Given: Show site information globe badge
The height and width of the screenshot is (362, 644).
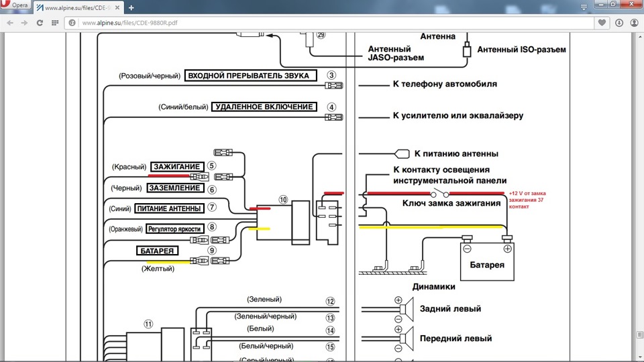Looking at the screenshot, I should (72, 23).
